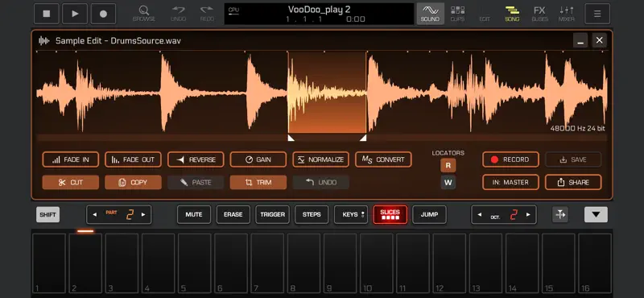Toggle the Slices mode button
This screenshot has height=298, width=644.
point(390,214)
